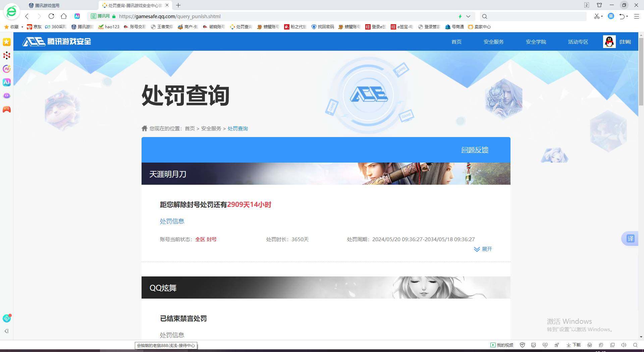
Task: Toggle the page sound speaker icon
Action: (x=624, y=345)
